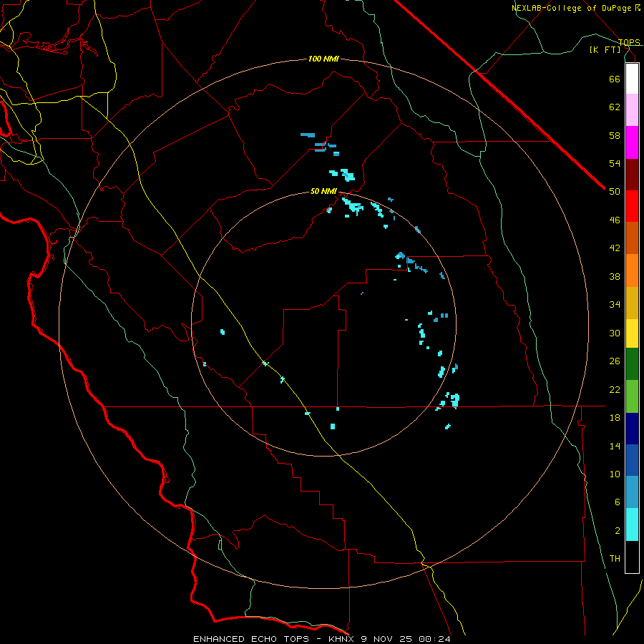The width and height of the screenshot is (644, 644).
Task: Click the cyan legend swatch
Action: tap(632, 525)
